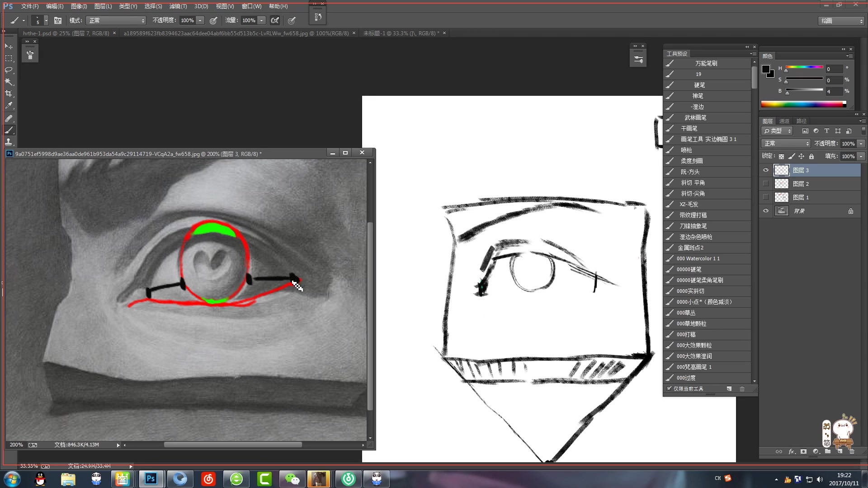Toggle visibility of 背景 layer
Viewport: 868px width, 488px height.
coord(765,210)
